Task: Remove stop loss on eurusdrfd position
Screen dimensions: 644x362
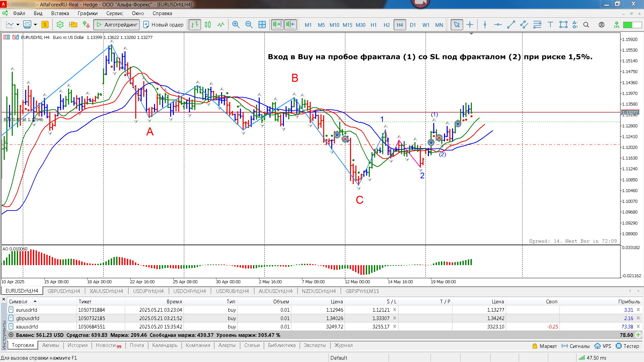Action: pyautogui.click(x=395, y=310)
